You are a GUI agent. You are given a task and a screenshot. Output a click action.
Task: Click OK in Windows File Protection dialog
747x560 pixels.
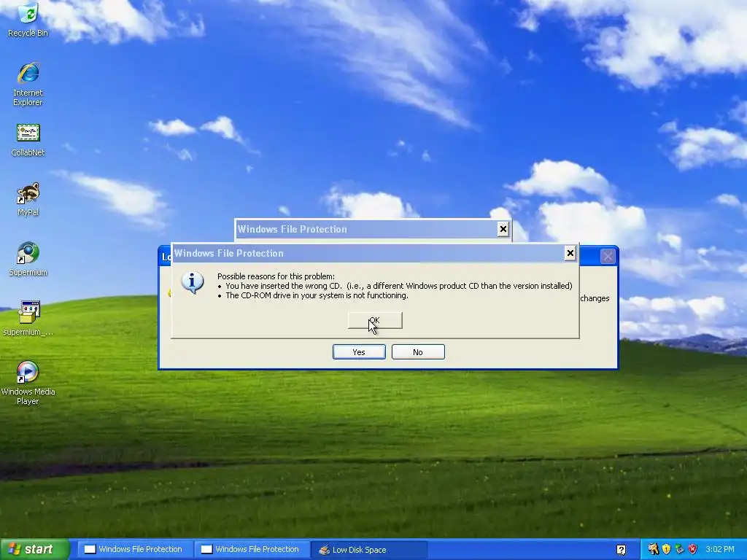click(375, 321)
